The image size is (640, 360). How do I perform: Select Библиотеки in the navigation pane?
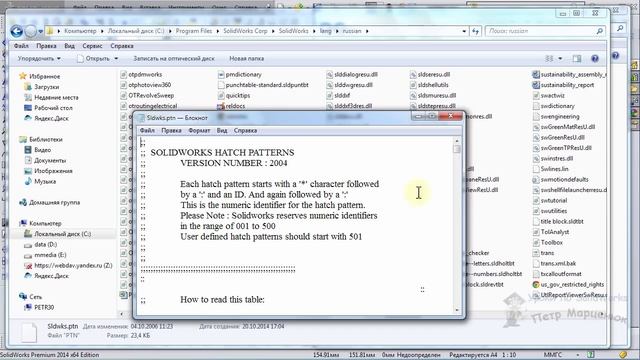[x=41, y=140]
